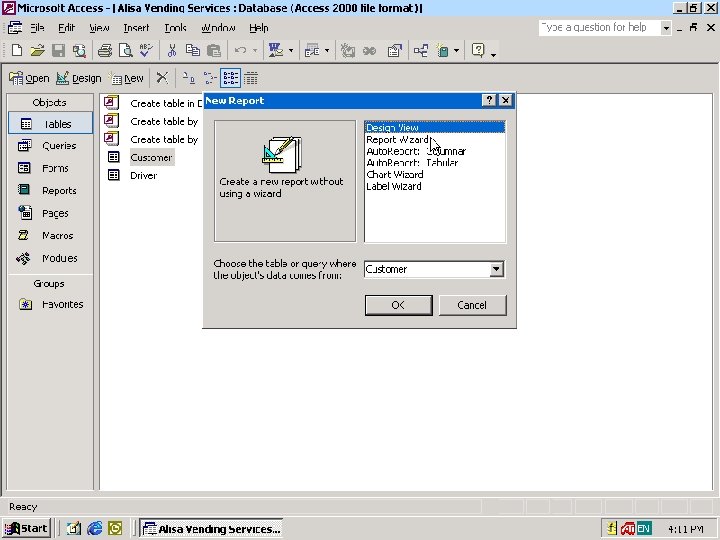The image size is (720, 540).
Task: Click the Save floppy disk icon
Action: tap(58, 50)
